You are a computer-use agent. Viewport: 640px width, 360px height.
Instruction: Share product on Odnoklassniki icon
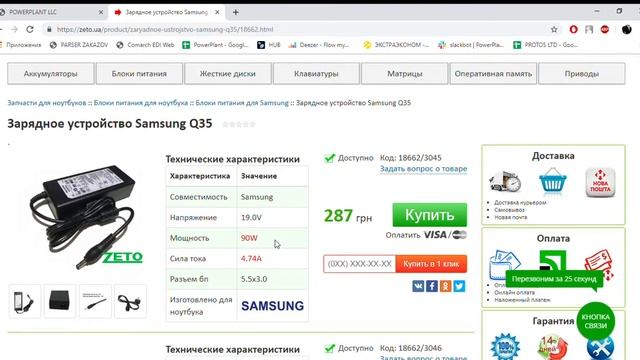(445, 286)
